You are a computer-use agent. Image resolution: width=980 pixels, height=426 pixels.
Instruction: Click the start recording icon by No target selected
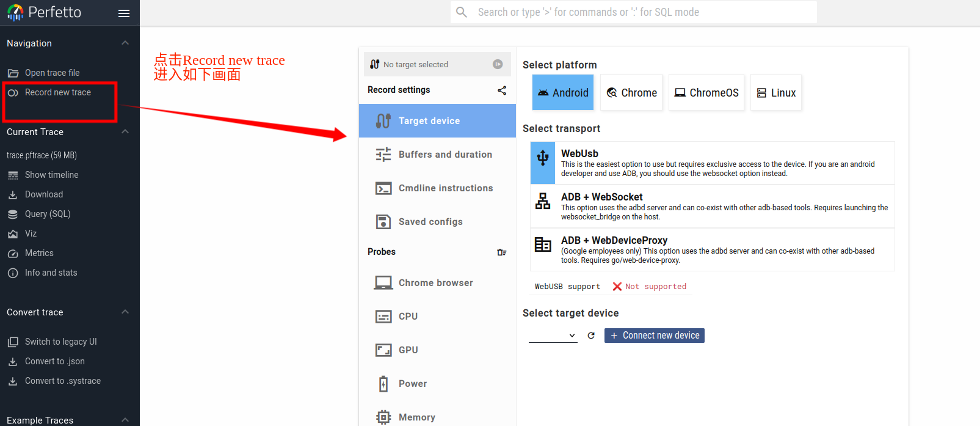coord(498,64)
